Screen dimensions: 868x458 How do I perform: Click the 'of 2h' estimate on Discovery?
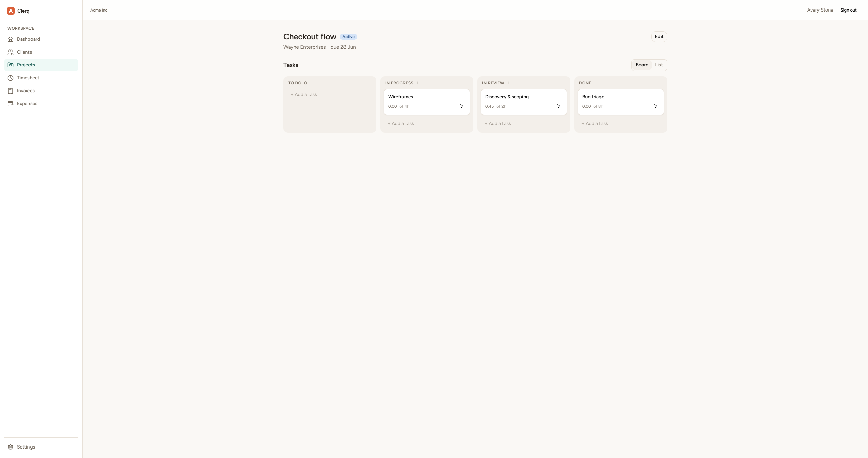click(x=501, y=106)
